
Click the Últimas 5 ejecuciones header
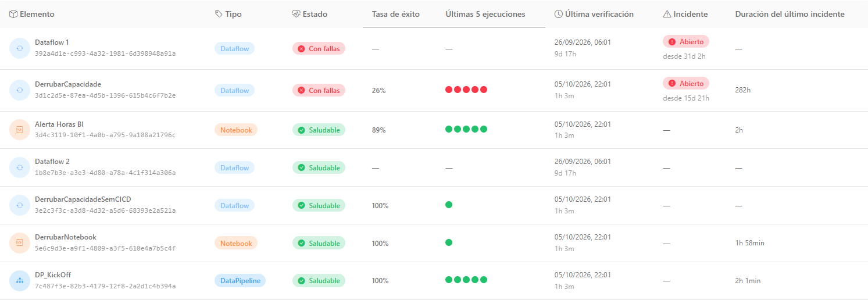[485, 14]
